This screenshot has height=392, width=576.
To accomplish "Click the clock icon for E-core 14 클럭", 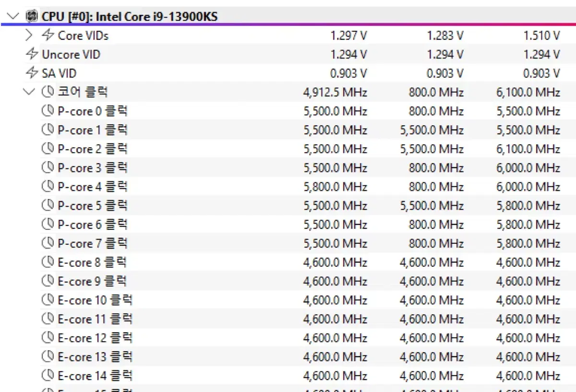I will [x=48, y=375].
